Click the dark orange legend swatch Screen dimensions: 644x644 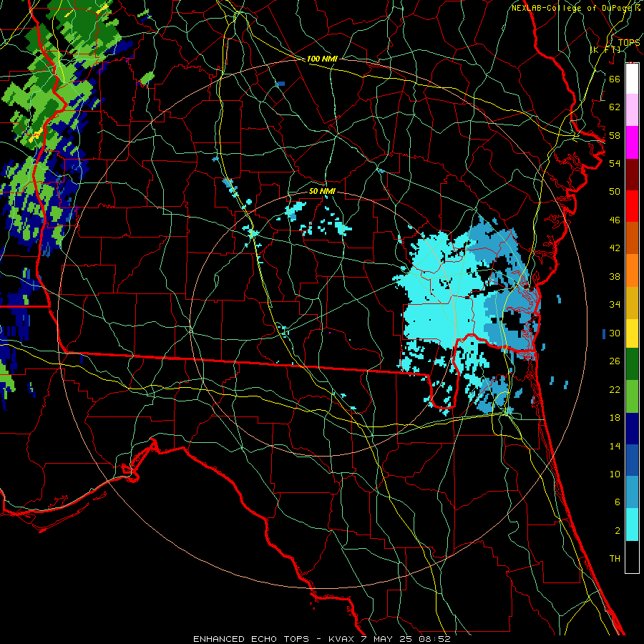pyautogui.click(x=632, y=238)
